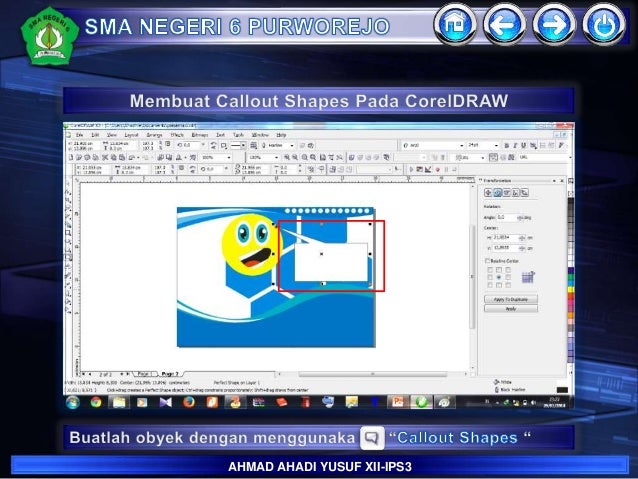This screenshot has height=479, width=638.
Task: Click the Apply To Duplicate button
Action: pos(511,299)
